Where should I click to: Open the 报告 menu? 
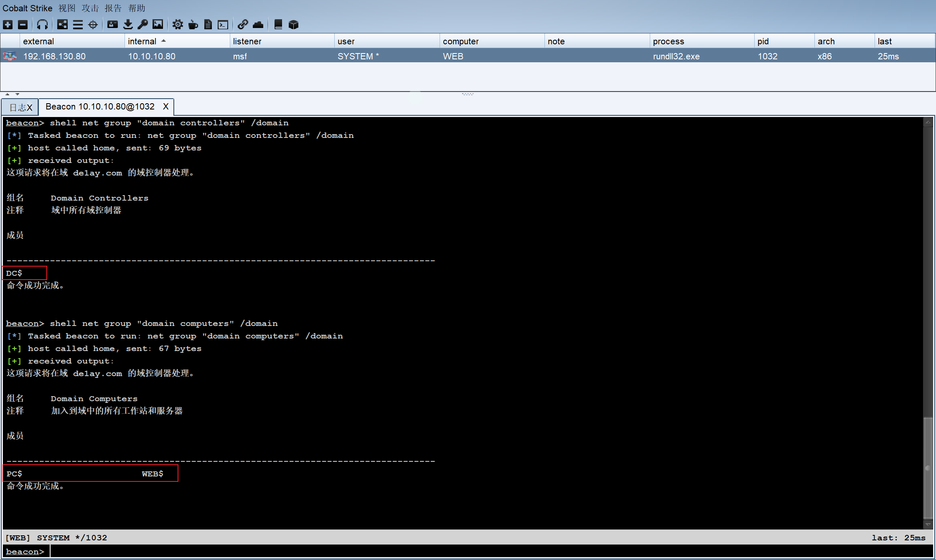pyautogui.click(x=113, y=8)
